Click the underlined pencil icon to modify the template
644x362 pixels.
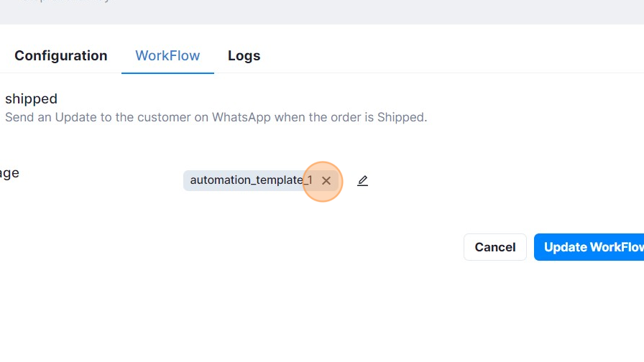(x=362, y=180)
